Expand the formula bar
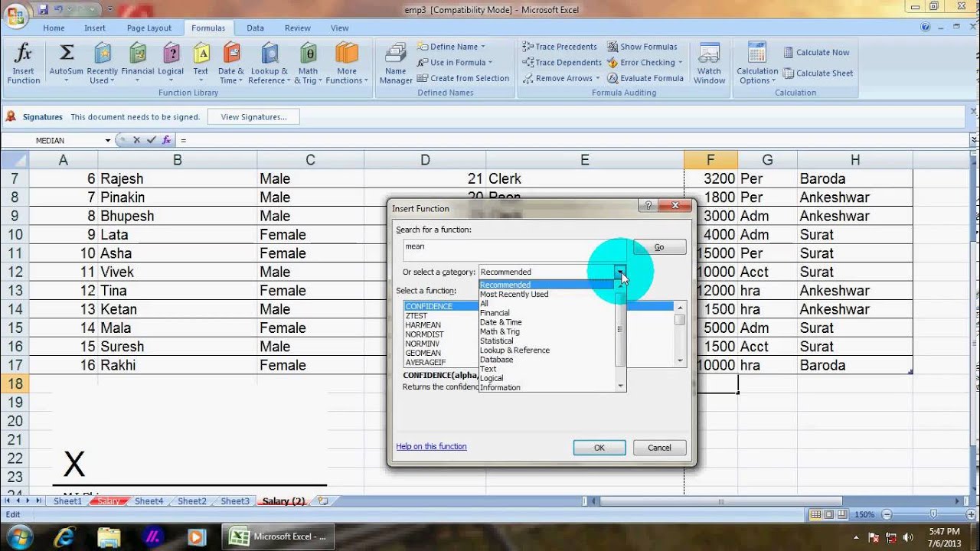 [974, 140]
